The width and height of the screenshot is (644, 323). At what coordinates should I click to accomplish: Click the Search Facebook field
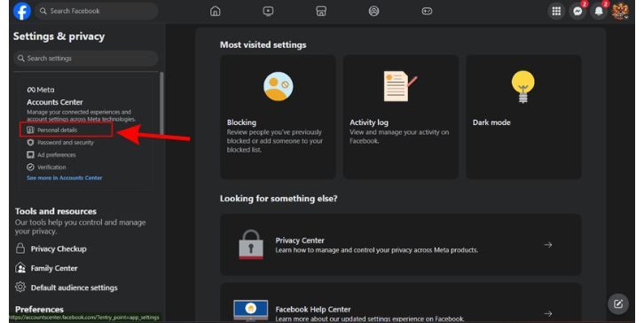pyautogui.click(x=97, y=12)
